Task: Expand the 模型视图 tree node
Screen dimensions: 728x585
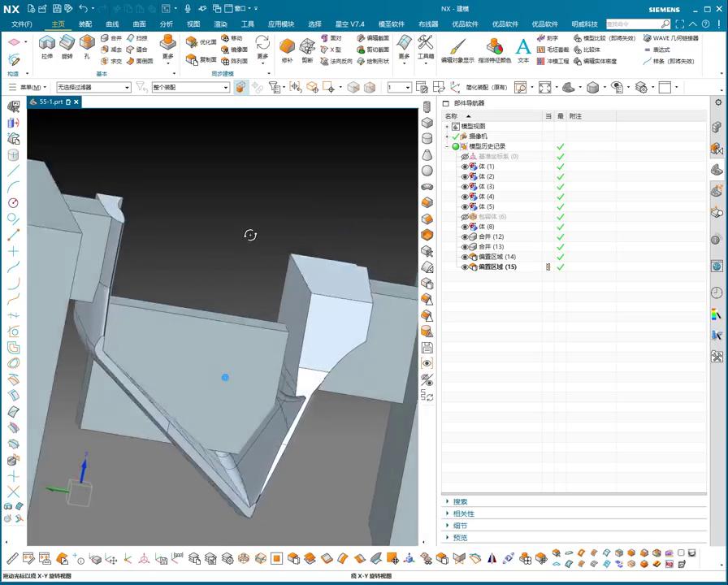Action: (x=447, y=127)
